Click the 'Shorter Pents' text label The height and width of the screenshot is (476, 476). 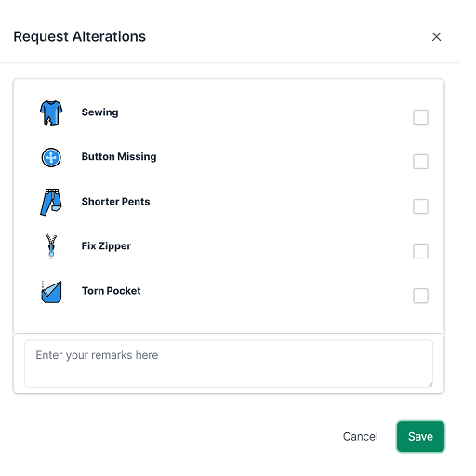[x=115, y=202]
